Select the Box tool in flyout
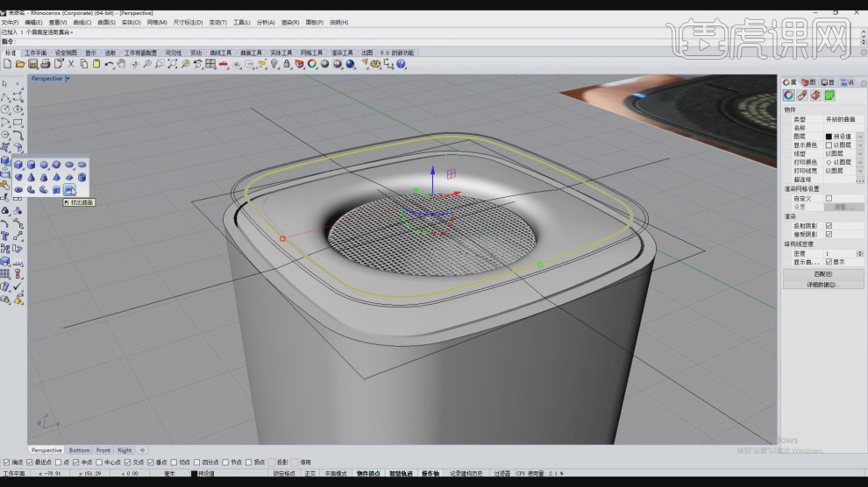This screenshot has height=487, width=868. [18, 165]
